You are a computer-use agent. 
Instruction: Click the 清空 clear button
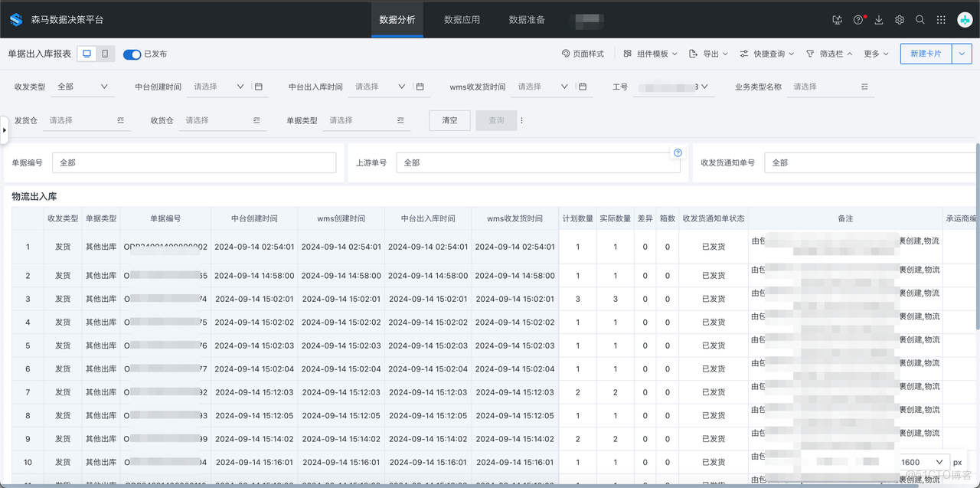click(x=449, y=120)
